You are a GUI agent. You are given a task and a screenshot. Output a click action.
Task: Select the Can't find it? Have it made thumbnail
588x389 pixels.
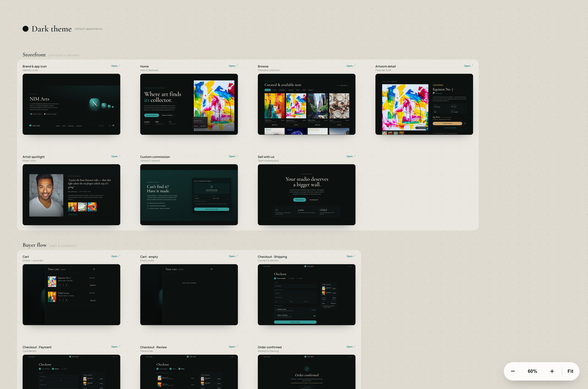[189, 195]
